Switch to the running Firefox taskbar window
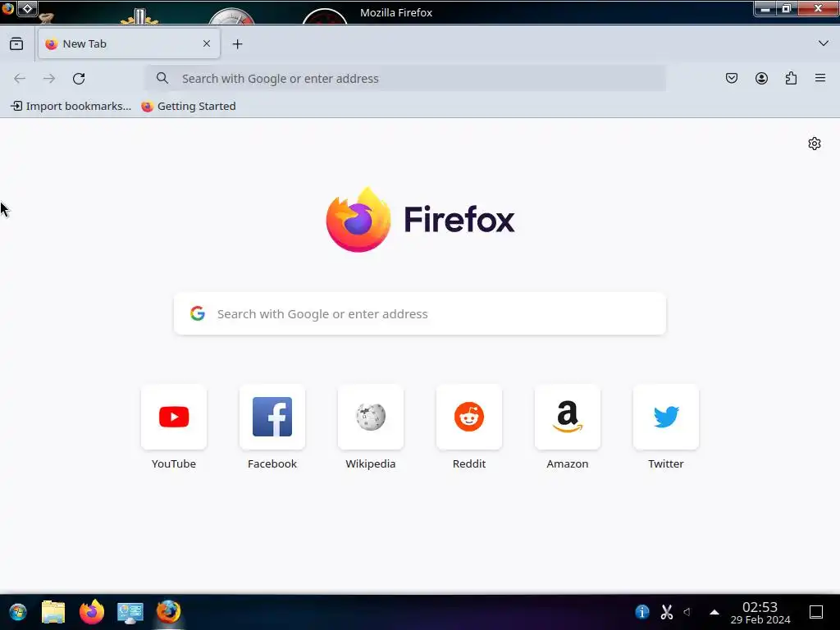This screenshot has height=630, width=840. pos(168,612)
